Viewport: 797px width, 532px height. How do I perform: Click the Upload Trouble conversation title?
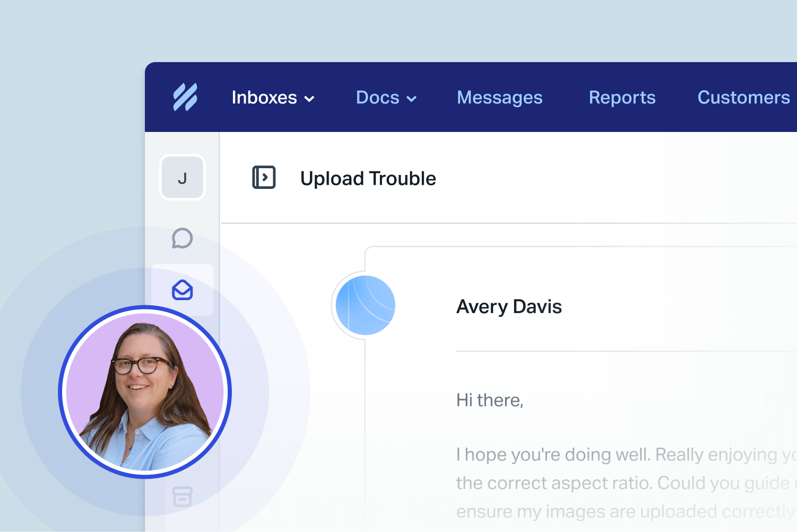coord(368,179)
